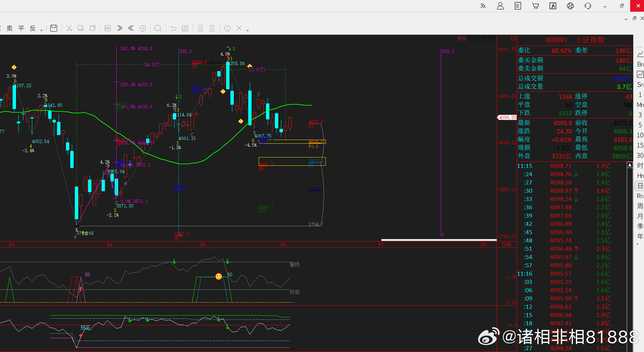Click the white chart horizontal scrollbar thumb
Viewport: 644px width, 352px height.
439,240
